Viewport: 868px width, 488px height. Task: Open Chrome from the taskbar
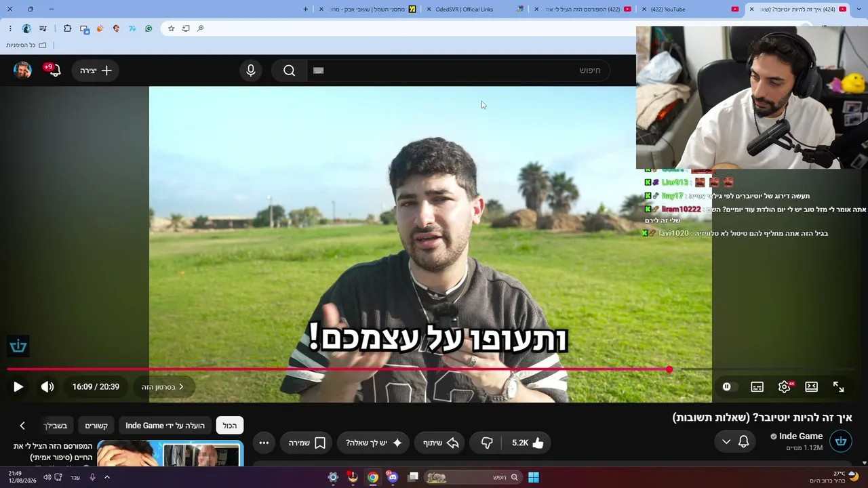tap(373, 477)
